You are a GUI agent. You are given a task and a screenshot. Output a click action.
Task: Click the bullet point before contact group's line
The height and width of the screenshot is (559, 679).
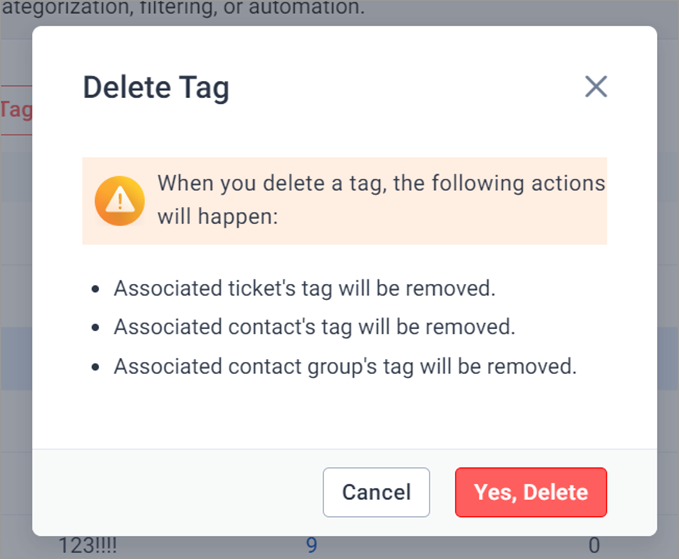click(96, 368)
